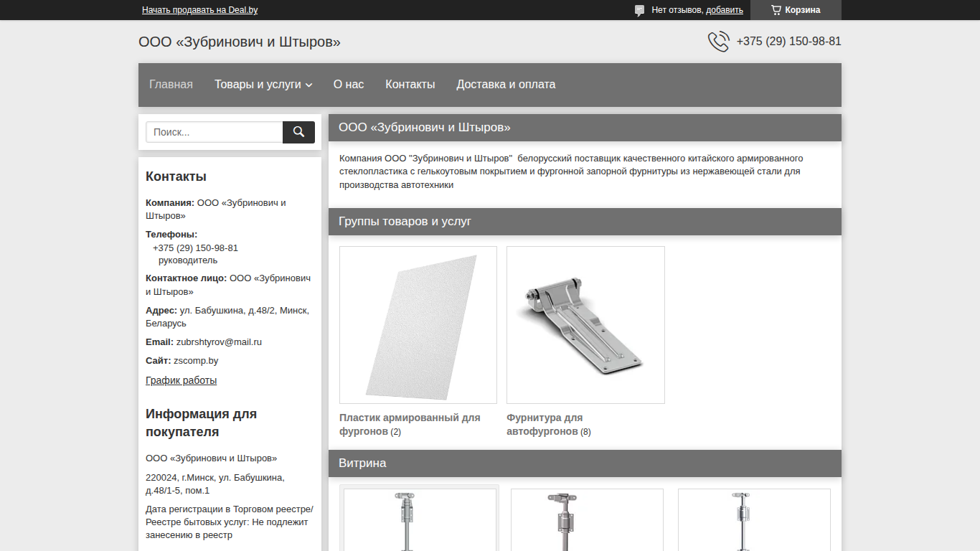Click the Дата регистрации в Торговом реестре text
Screen dimensions: 980x551
(230, 522)
